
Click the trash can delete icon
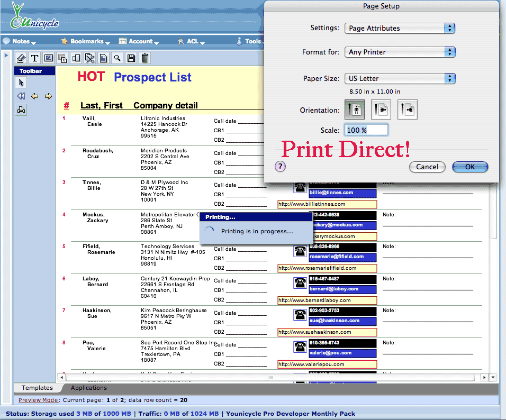[144, 58]
